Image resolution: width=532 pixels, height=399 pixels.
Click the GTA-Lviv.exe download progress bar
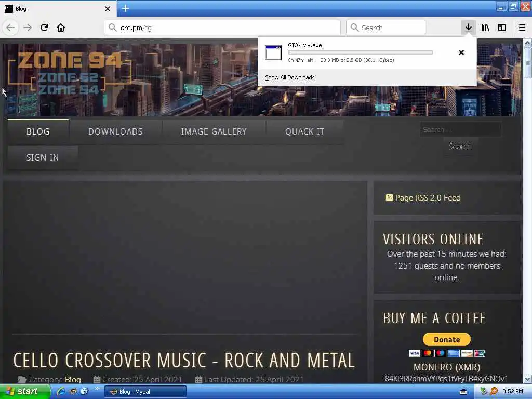[360, 52]
